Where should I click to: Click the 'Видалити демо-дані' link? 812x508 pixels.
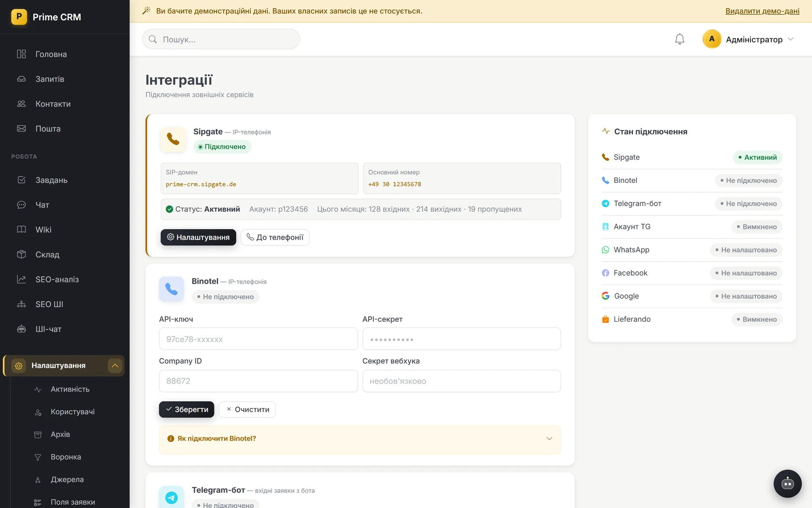(x=762, y=11)
